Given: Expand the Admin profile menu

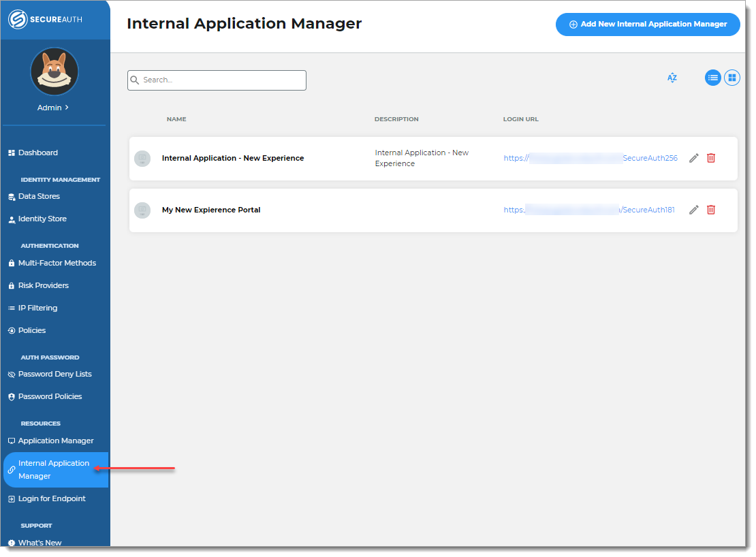Looking at the screenshot, I should pyautogui.click(x=54, y=107).
